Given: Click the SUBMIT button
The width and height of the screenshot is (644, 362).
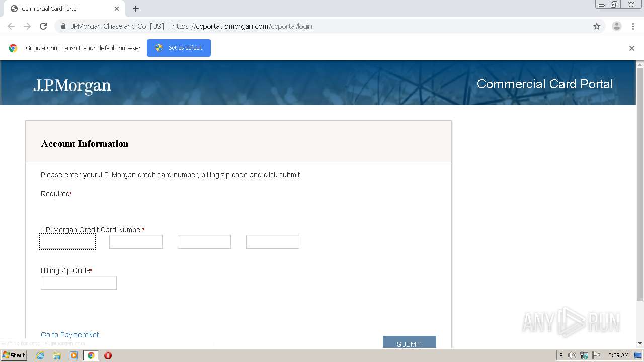Looking at the screenshot, I should (x=409, y=342).
